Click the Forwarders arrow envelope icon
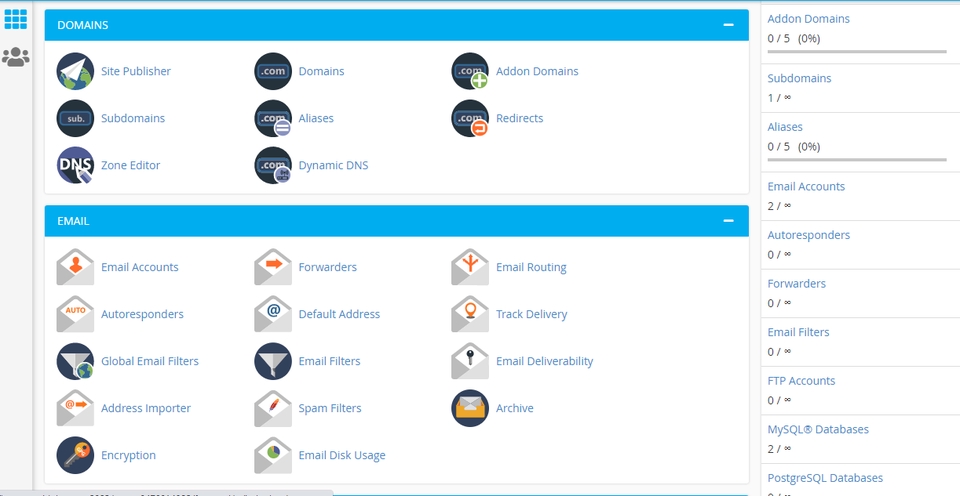Image resolution: width=960 pixels, height=496 pixels. [x=273, y=267]
